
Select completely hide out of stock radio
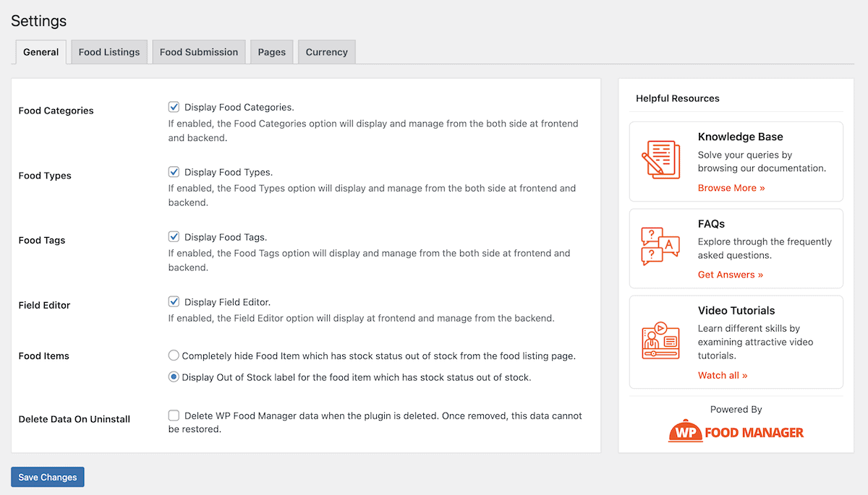(174, 356)
